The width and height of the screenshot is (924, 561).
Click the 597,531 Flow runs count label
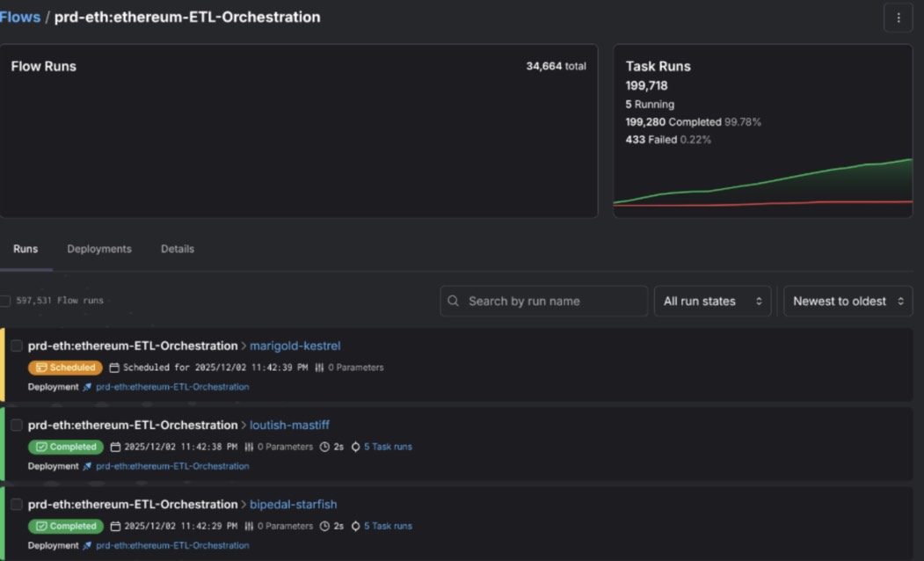[60, 301]
